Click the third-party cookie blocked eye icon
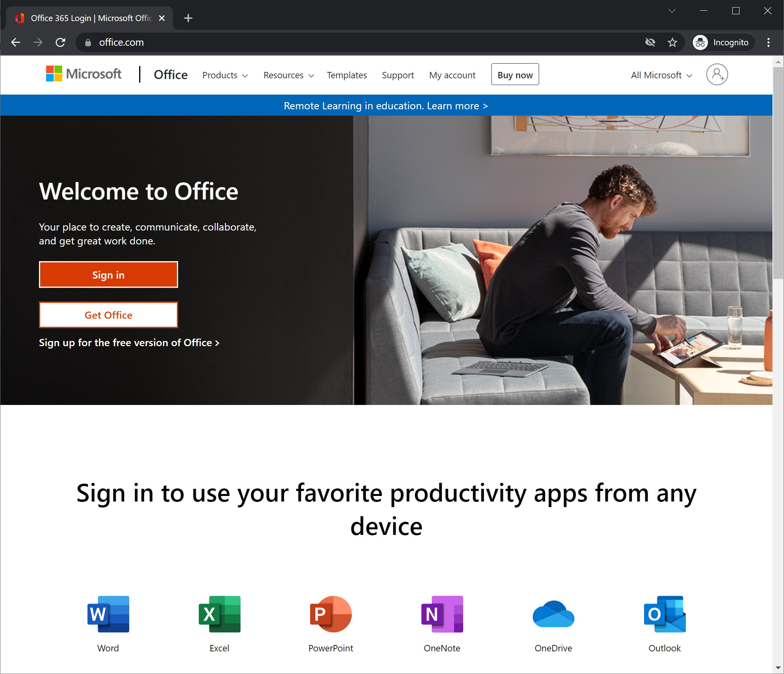 pyautogui.click(x=650, y=43)
